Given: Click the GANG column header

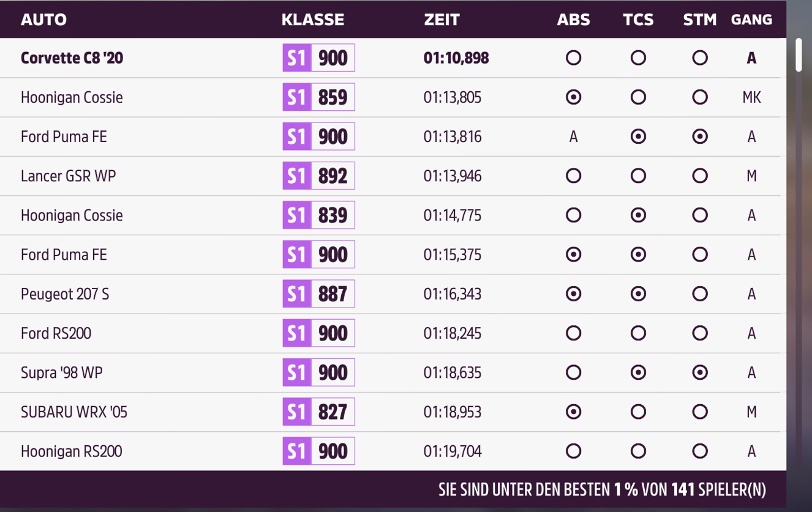Looking at the screenshot, I should [751, 20].
